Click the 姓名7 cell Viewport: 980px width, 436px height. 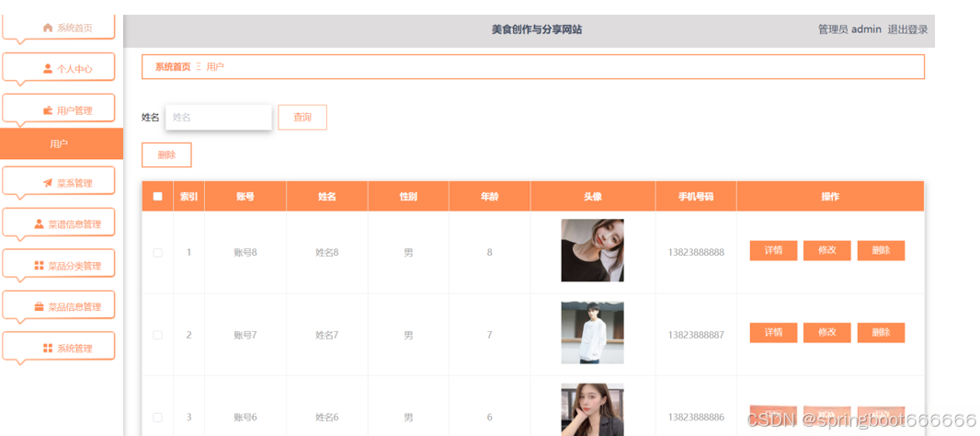pyautogui.click(x=327, y=336)
